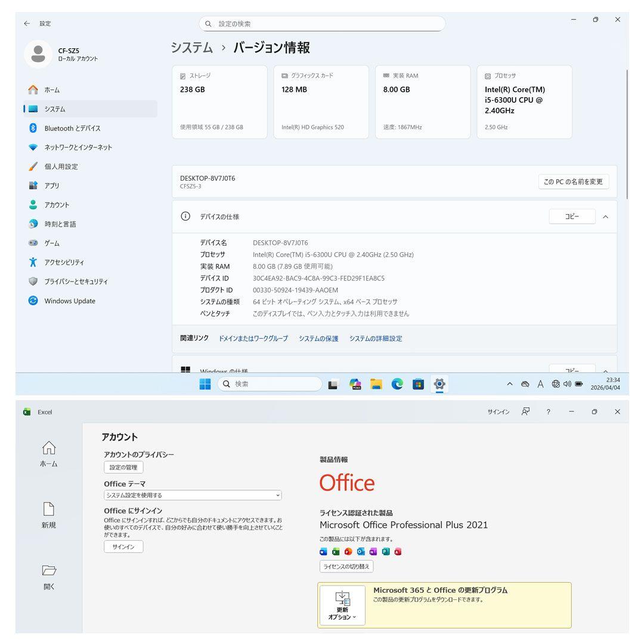Select System in Settings sidebar

click(x=91, y=109)
